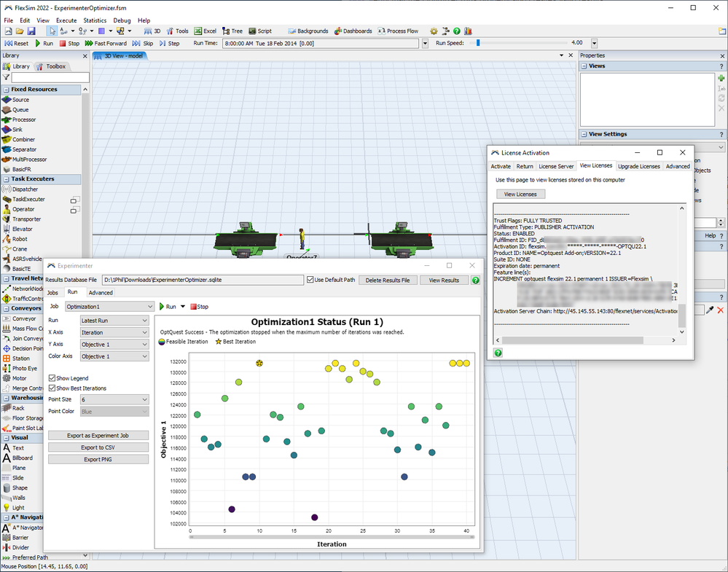Toggle the Show Best Iterations checkbox
Image resolution: width=728 pixels, height=572 pixels.
[x=52, y=388]
